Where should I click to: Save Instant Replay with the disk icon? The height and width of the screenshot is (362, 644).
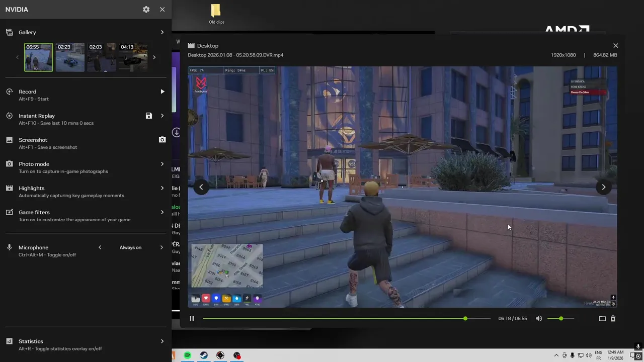pos(149,116)
